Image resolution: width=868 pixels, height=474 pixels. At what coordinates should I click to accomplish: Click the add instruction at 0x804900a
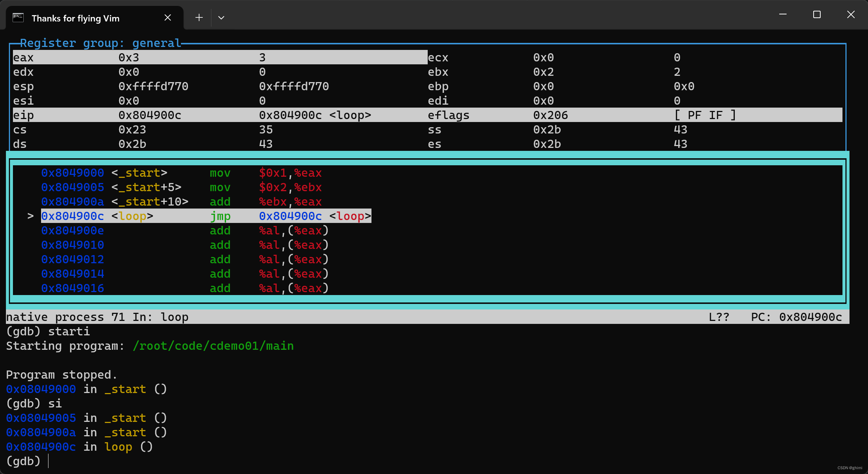pyautogui.click(x=219, y=202)
